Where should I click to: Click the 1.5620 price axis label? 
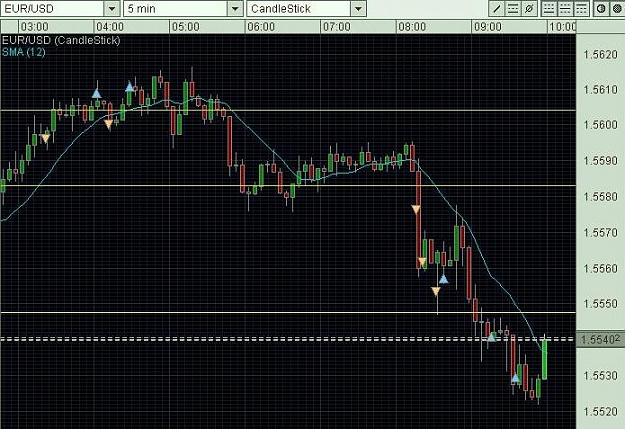[x=601, y=54]
